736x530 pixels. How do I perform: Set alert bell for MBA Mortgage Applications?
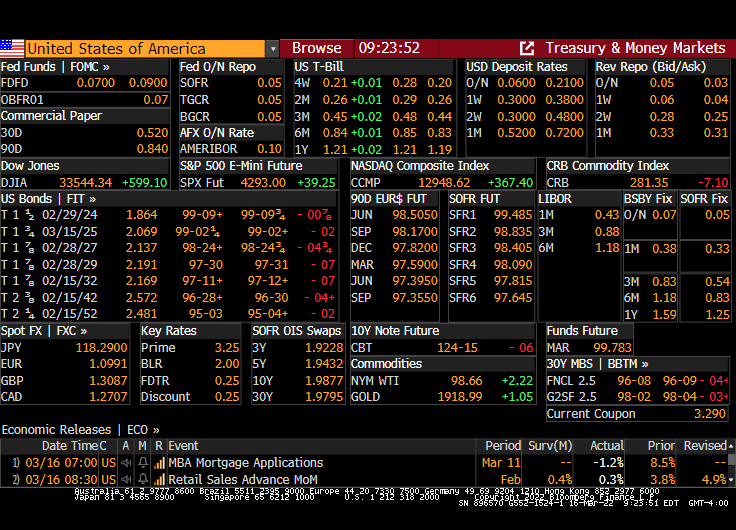pos(143,463)
